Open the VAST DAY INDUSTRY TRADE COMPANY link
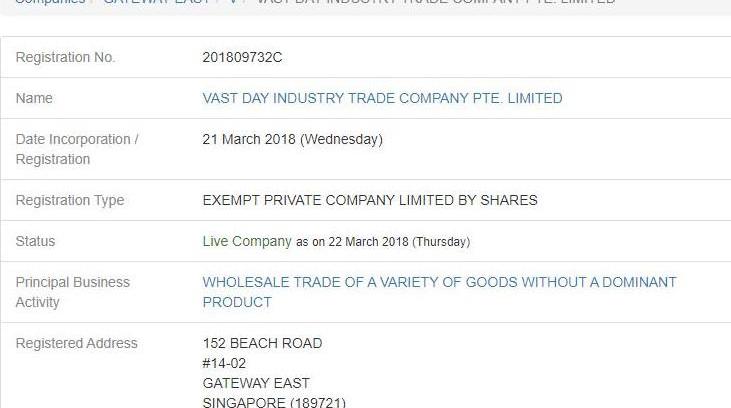This screenshot has width=731, height=408. [x=382, y=98]
